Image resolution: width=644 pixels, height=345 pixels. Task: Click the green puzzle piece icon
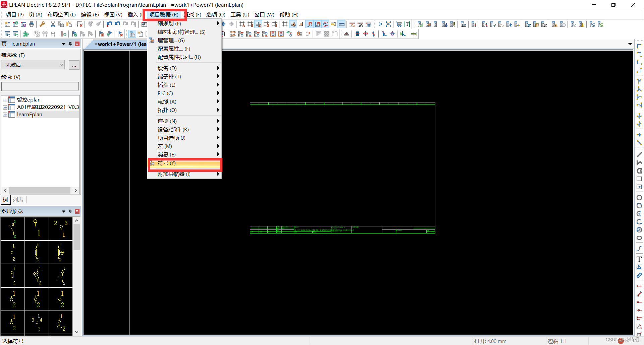tap(26, 34)
